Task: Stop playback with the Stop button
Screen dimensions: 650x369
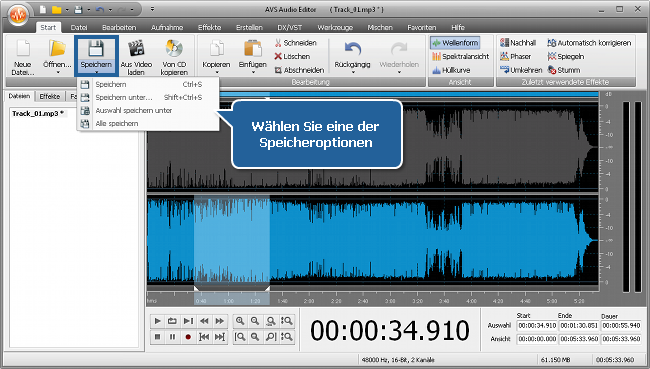Action: [x=157, y=337]
